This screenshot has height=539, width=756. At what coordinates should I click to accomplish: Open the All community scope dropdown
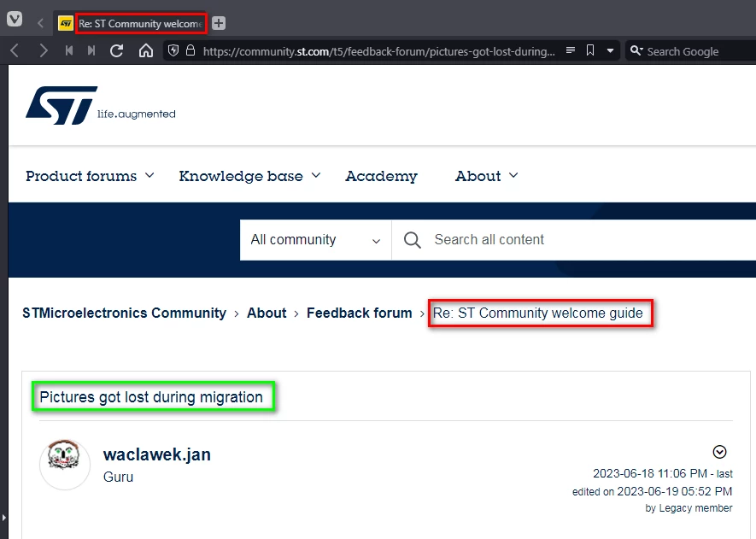[x=316, y=240]
